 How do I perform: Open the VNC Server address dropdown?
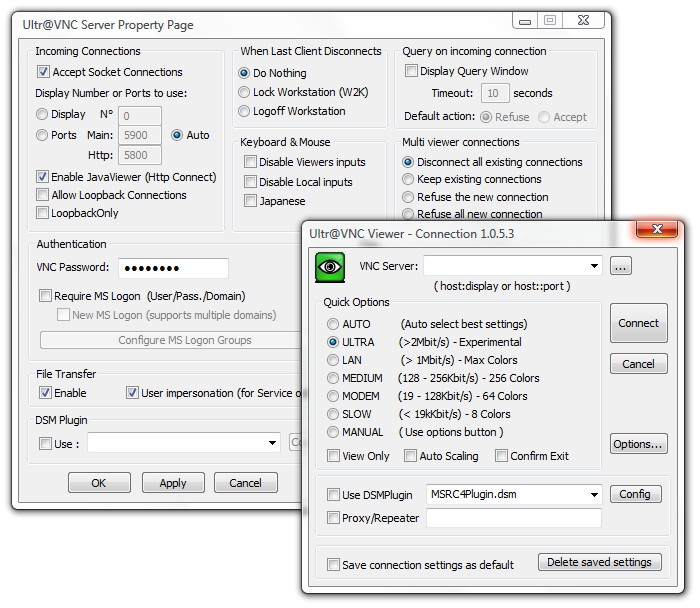pyautogui.click(x=594, y=266)
